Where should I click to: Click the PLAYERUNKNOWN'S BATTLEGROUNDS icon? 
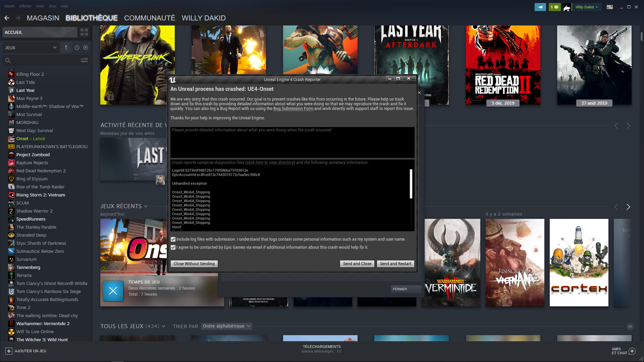pos(11,147)
